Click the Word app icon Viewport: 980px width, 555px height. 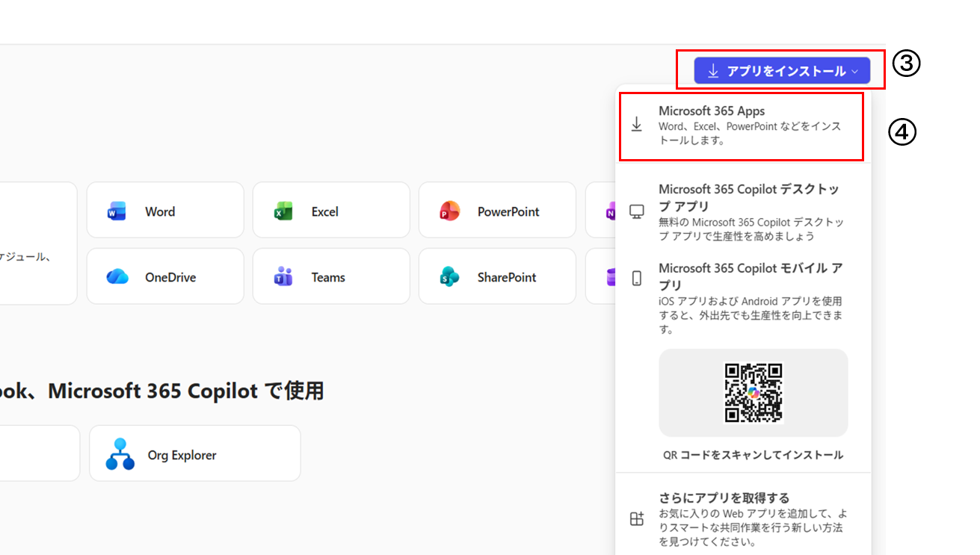[x=117, y=211]
